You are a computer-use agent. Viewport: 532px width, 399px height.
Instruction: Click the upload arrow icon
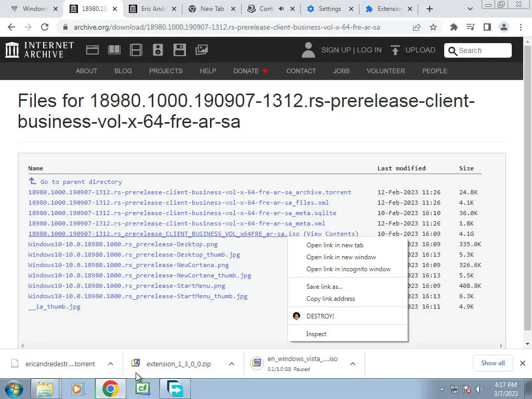[x=395, y=50]
